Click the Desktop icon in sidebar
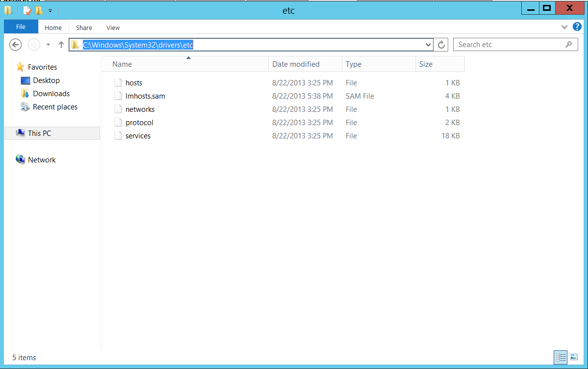 pyautogui.click(x=25, y=80)
